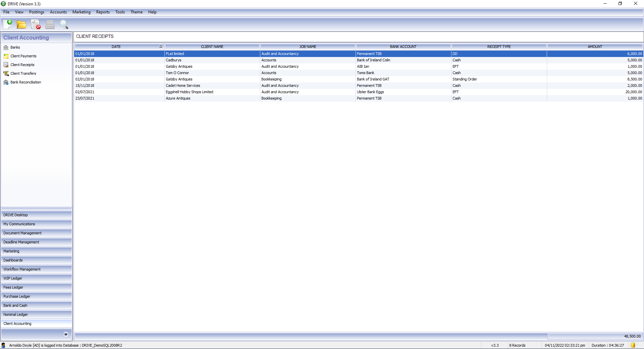Open WIP Ledger navigation section
The image size is (644, 349).
pos(36,278)
